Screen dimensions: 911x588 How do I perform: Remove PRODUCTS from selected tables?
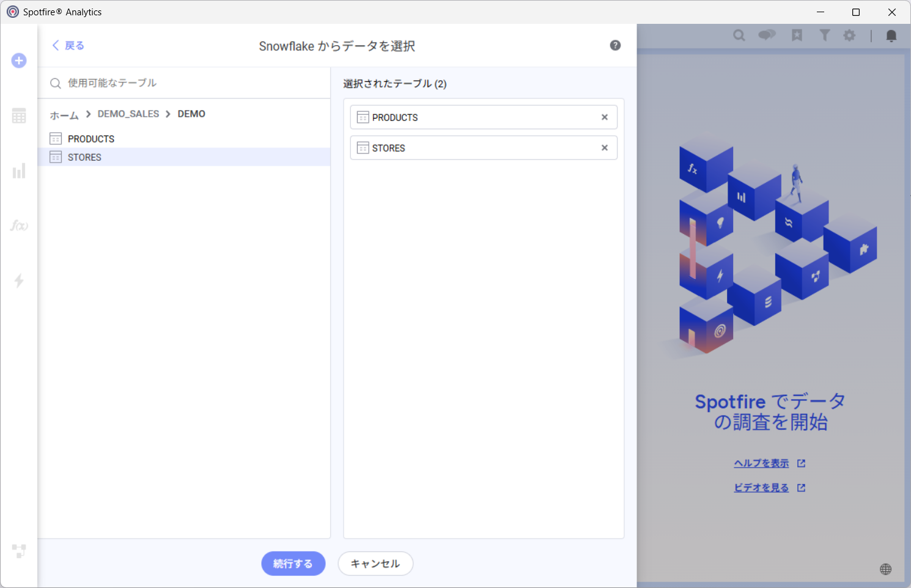[605, 117]
